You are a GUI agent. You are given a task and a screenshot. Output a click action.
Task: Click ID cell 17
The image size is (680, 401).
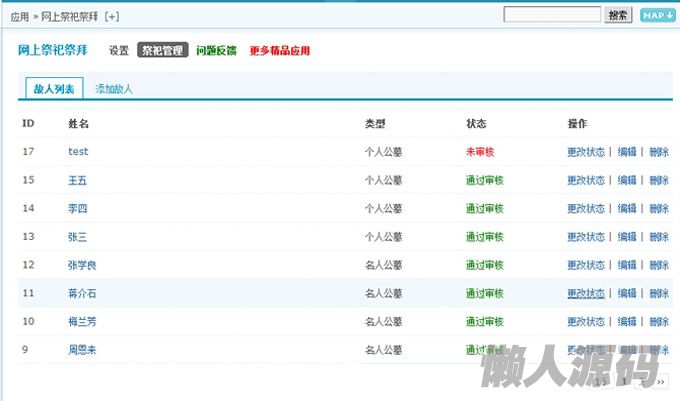[28, 152]
